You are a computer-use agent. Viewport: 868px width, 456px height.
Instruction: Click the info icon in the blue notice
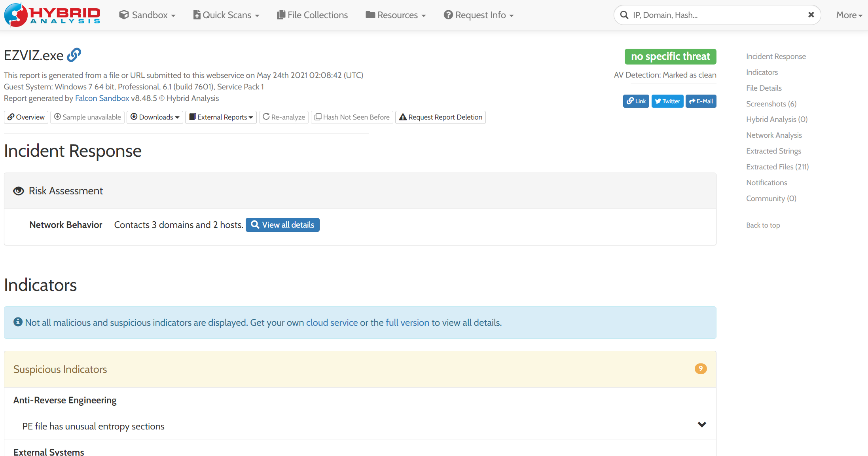[x=18, y=322]
